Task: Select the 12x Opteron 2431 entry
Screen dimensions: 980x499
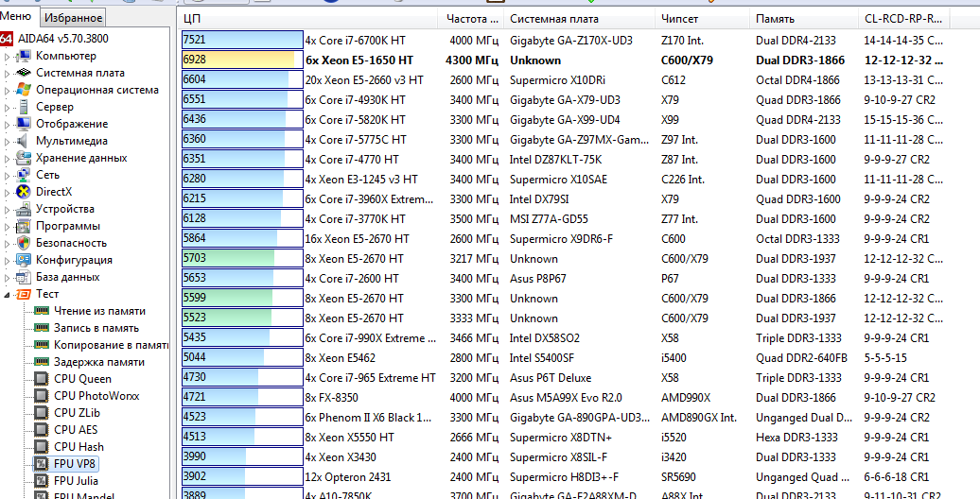Action: [x=348, y=477]
